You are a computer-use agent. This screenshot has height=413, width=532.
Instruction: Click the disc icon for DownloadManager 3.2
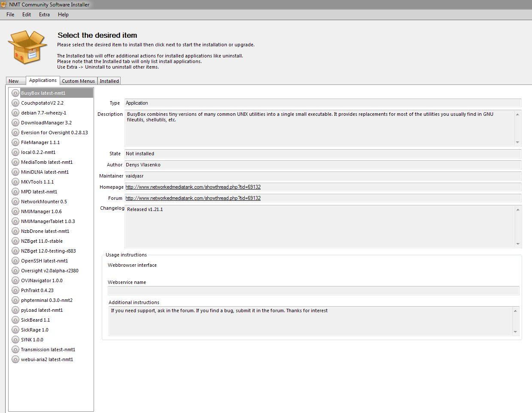[15, 123]
